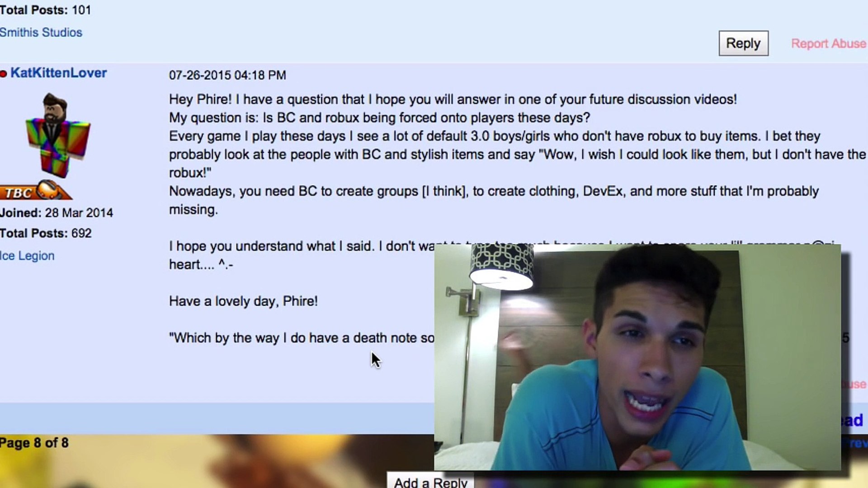Click the red offline status dot
The height and width of the screenshot is (488, 868).
(x=3, y=74)
